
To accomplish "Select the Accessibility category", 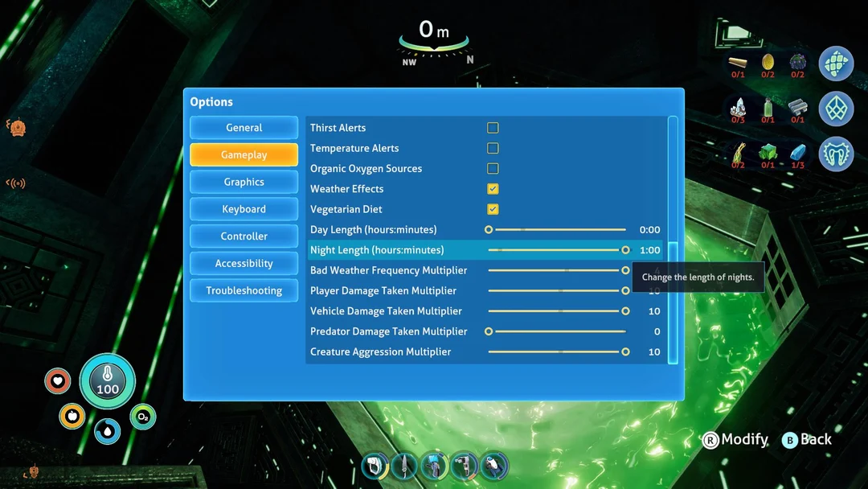I will (x=244, y=263).
